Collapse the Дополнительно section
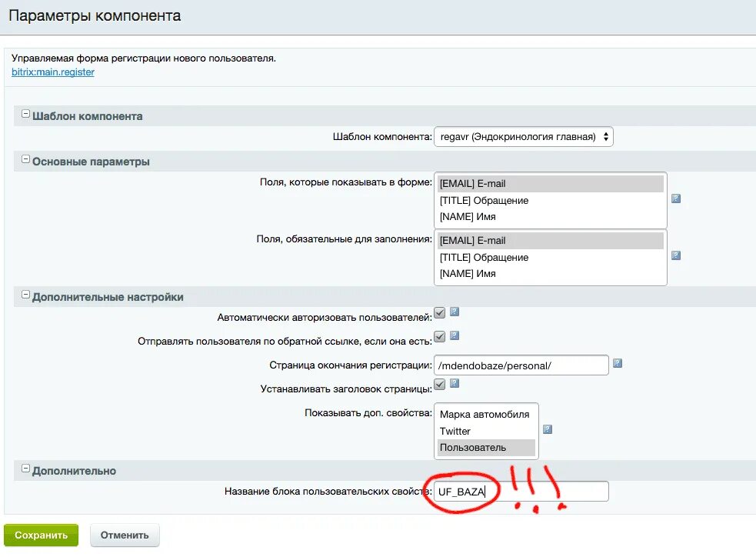This screenshot has width=756, height=557. [x=26, y=469]
